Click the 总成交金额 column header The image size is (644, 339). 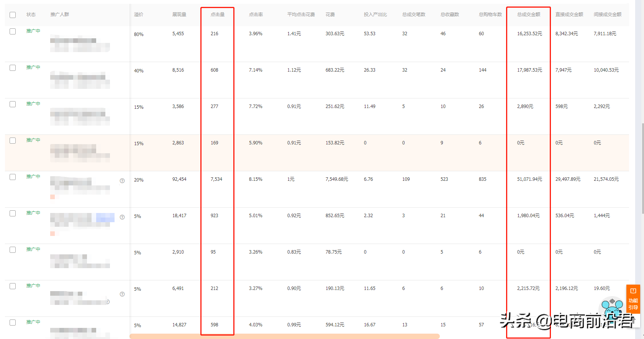tap(529, 15)
